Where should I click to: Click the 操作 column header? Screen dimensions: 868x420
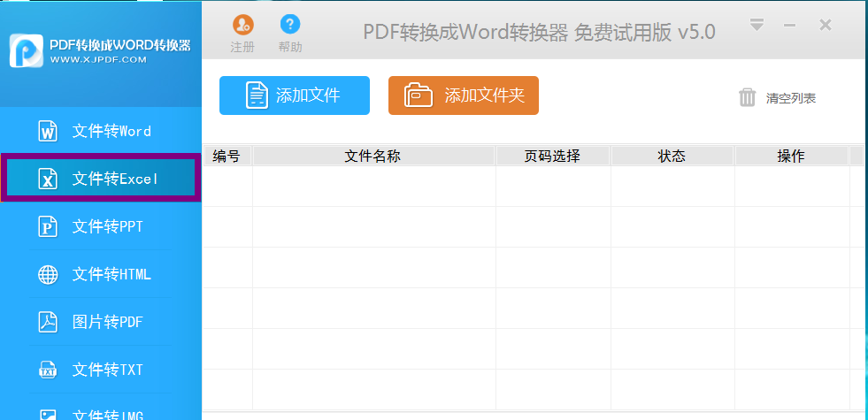(791, 156)
